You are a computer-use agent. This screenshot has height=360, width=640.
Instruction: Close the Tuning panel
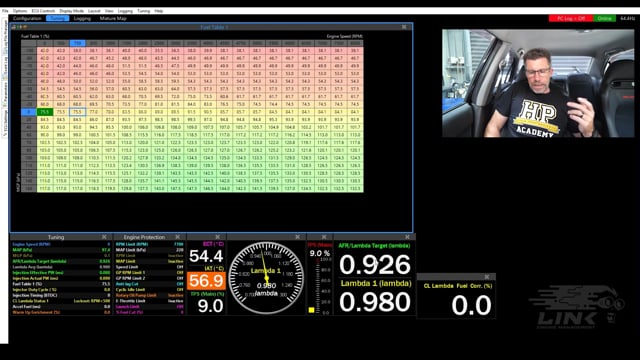[104, 237]
